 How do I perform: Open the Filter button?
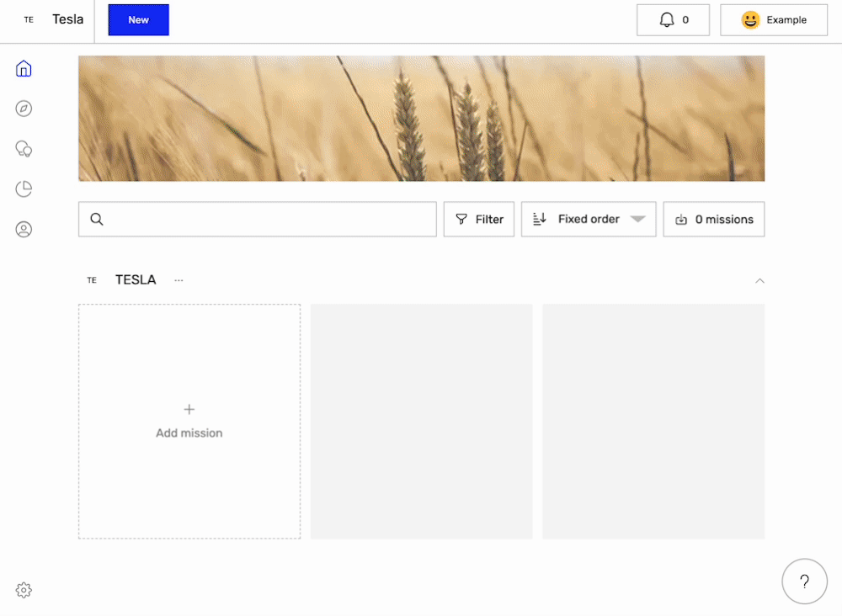[x=479, y=219]
